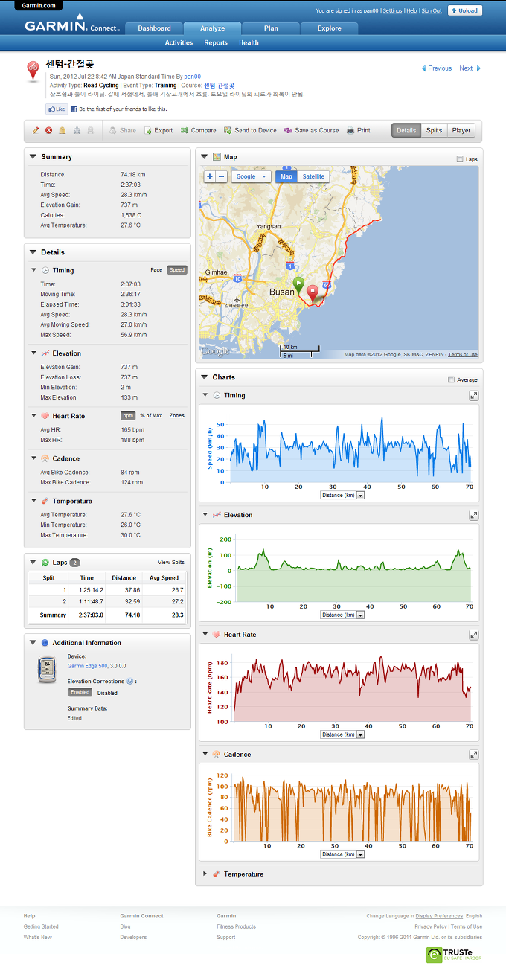
Task: Click the Sign Out link
Action: (x=432, y=10)
